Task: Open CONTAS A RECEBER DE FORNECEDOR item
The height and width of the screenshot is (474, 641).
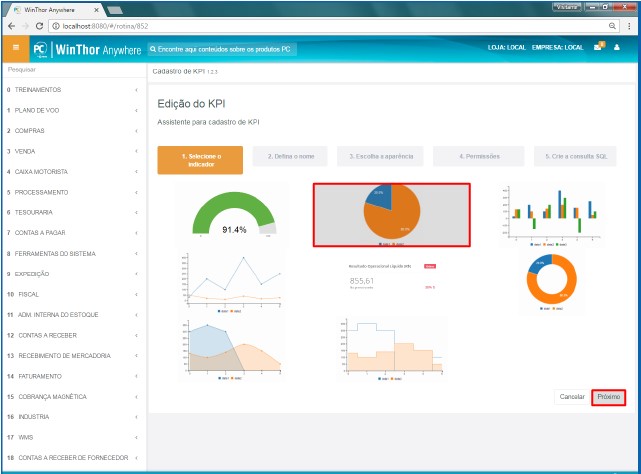Action: (x=74, y=458)
